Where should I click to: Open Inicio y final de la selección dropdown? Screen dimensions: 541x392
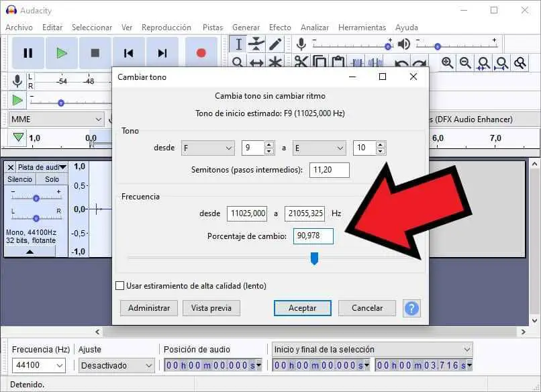coord(373,350)
